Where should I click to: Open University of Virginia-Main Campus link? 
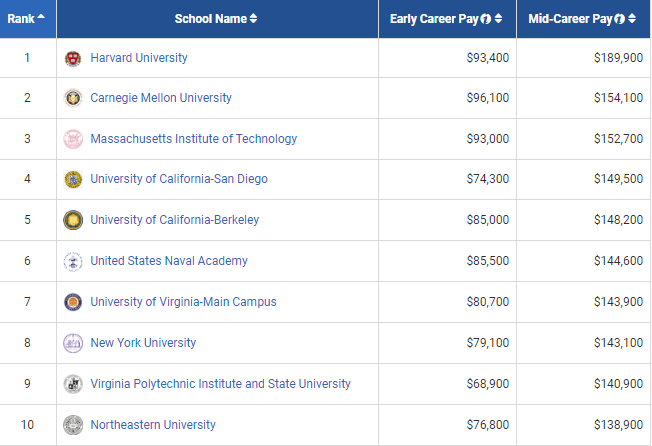click(x=183, y=302)
